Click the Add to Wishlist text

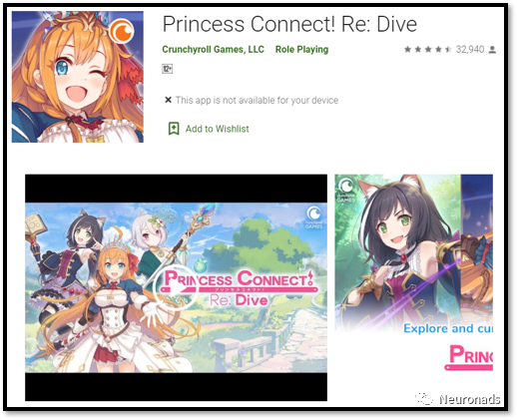pyautogui.click(x=217, y=129)
